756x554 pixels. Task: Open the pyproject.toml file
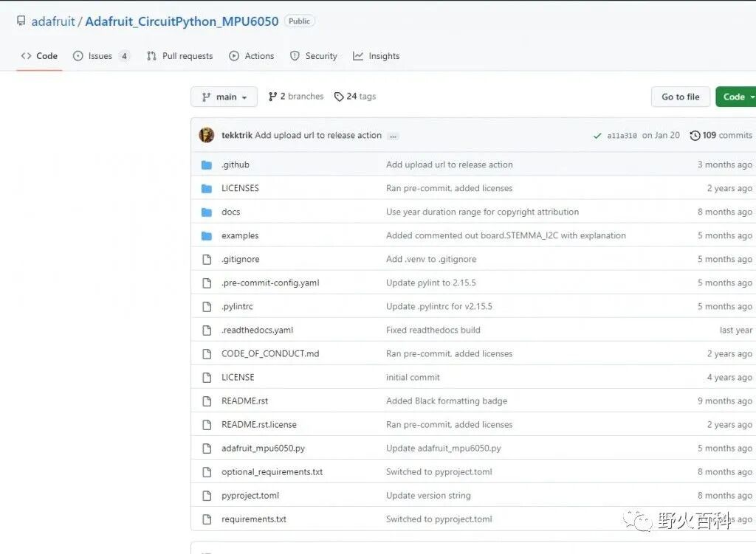tap(250, 495)
